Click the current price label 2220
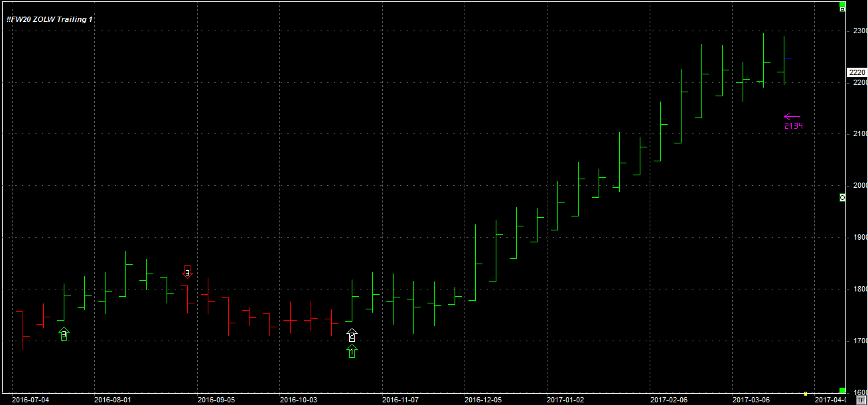This screenshot has width=868, height=405. click(857, 72)
